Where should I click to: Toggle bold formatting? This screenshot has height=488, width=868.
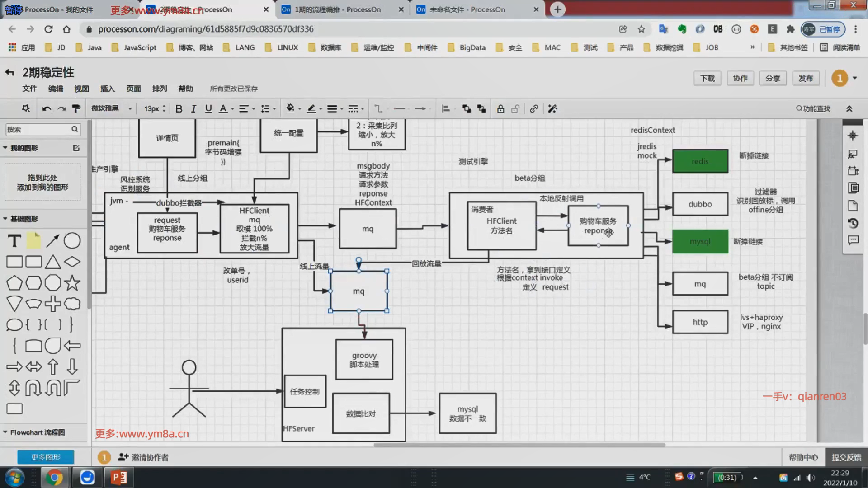(179, 109)
